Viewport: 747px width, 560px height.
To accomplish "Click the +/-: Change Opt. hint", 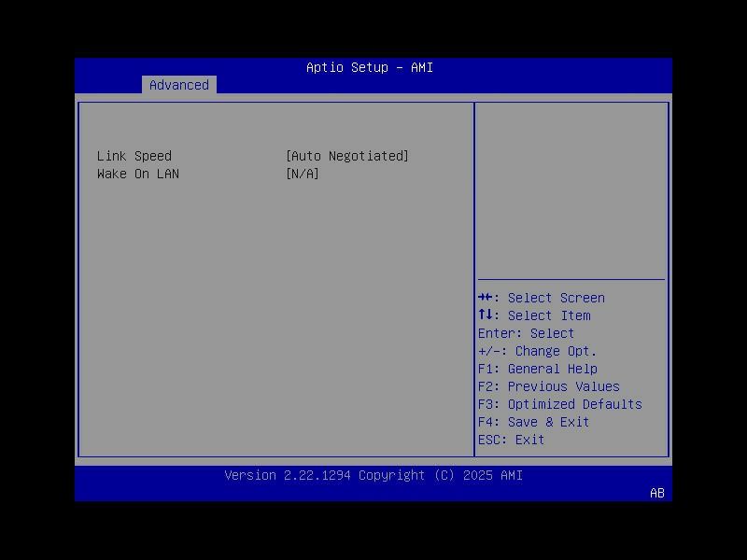I will pyautogui.click(x=537, y=351).
